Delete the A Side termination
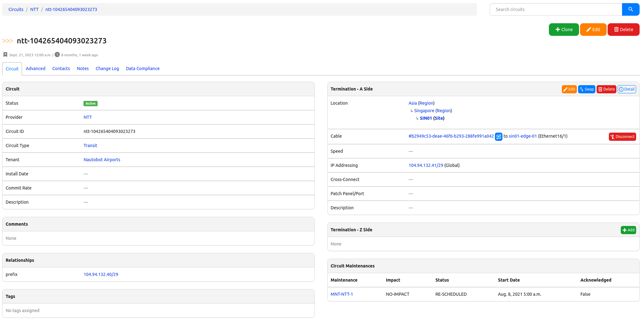Screen dimensions: 644x319 [x=606, y=89]
